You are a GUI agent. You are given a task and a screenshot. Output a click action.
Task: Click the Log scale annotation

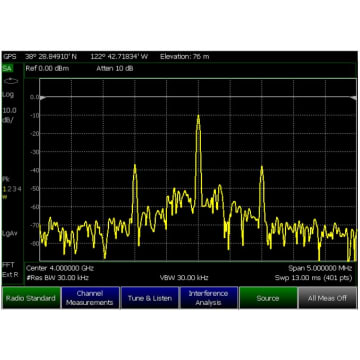8,95
